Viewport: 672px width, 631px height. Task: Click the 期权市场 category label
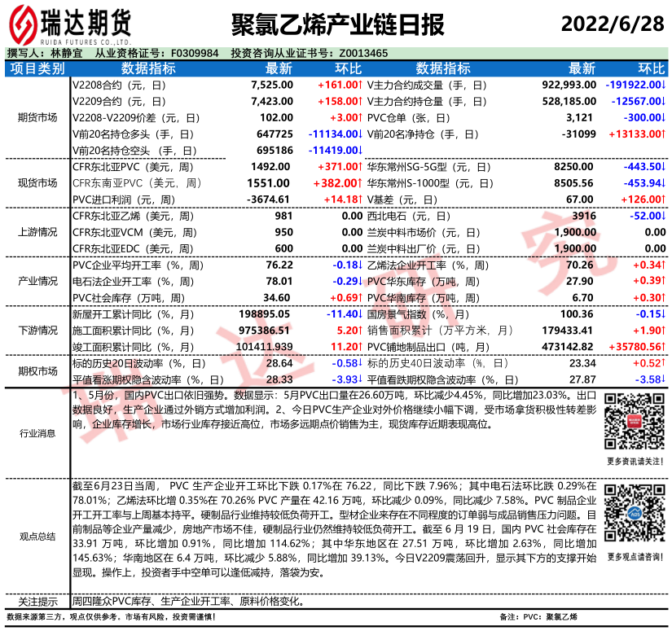37,371
